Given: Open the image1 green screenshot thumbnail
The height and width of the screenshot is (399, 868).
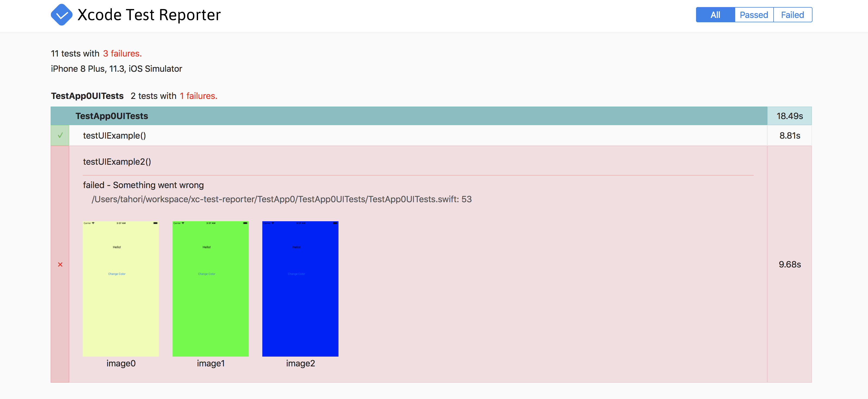Looking at the screenshot, I should click(x=210, y=289).
